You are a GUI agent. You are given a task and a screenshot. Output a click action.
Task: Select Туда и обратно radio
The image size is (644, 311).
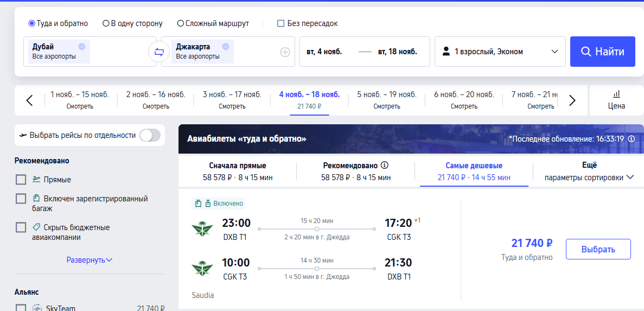pos(31,23)
